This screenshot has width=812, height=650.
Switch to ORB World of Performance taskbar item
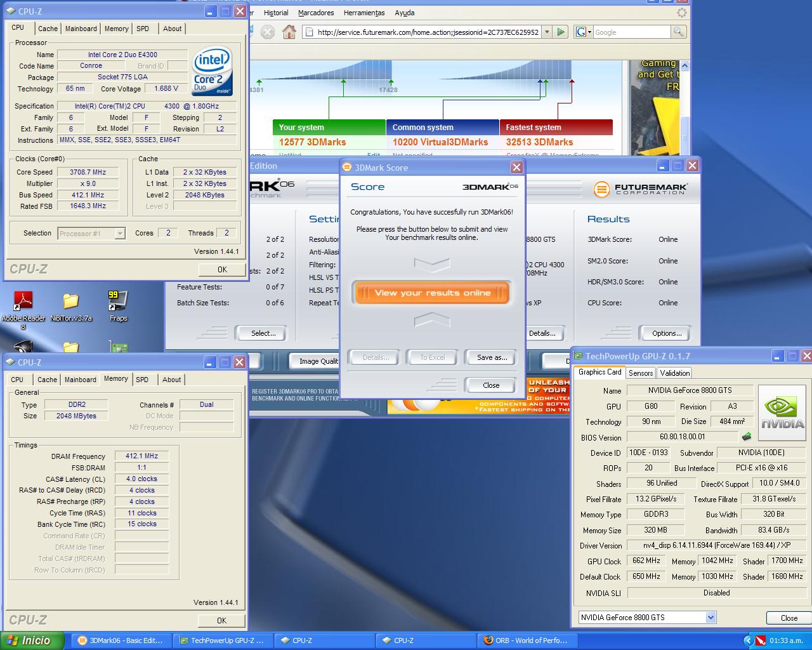[526, 640]
